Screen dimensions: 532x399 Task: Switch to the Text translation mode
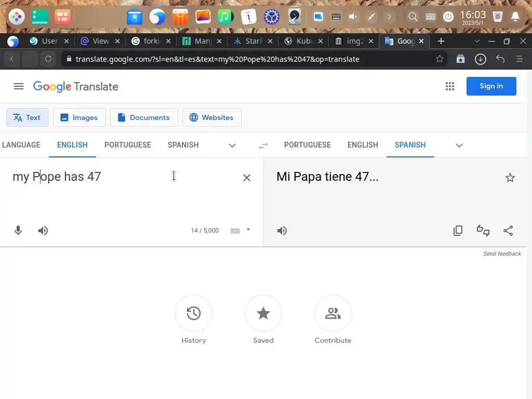pos(28,117)
